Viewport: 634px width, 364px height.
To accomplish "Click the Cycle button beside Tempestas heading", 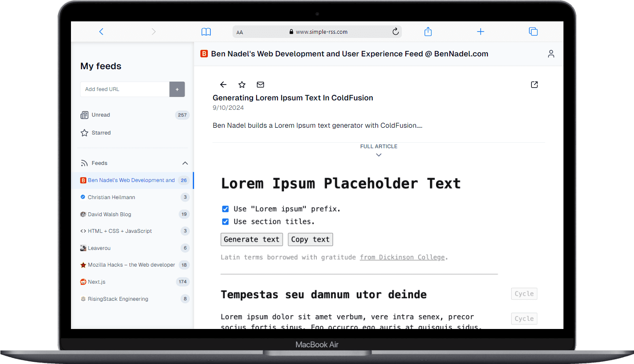I will click(524, 294).
